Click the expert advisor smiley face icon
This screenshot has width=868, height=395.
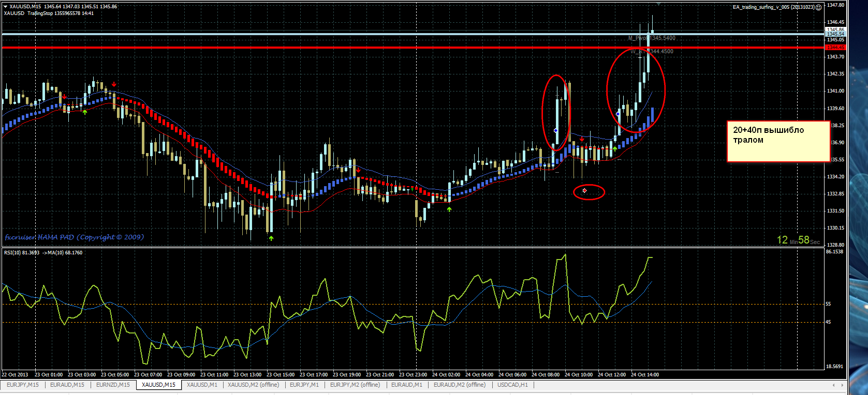pos(818,7)
